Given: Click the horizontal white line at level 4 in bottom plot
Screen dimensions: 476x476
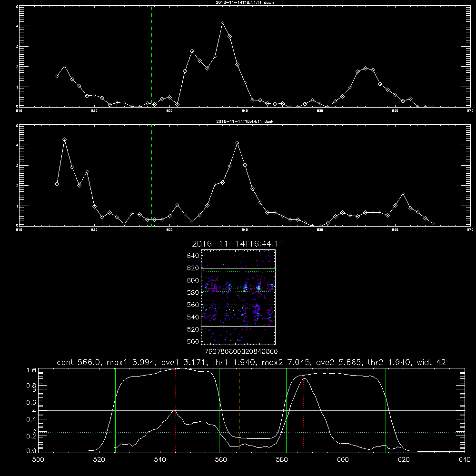Looking at the screenshot, I should pos(251,410).
